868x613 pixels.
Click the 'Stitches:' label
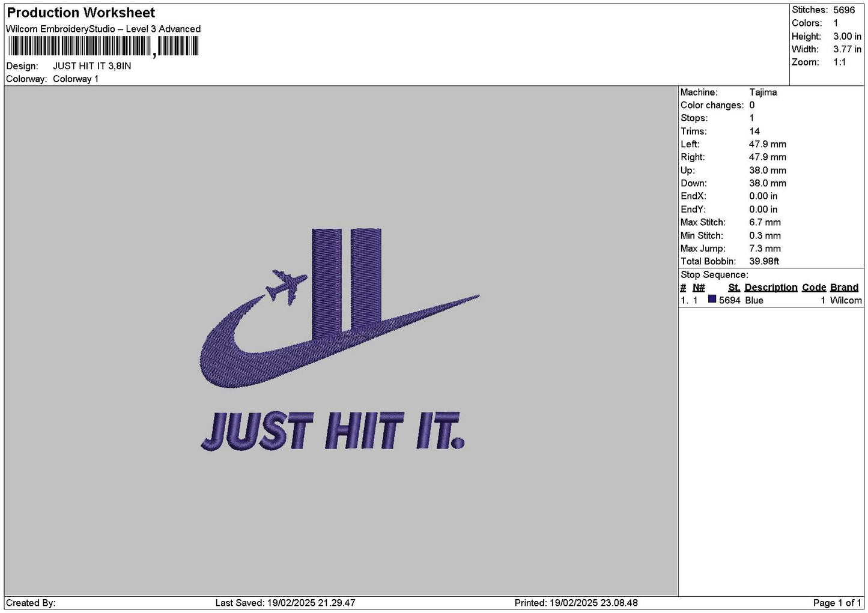click(x=810, y=10)
